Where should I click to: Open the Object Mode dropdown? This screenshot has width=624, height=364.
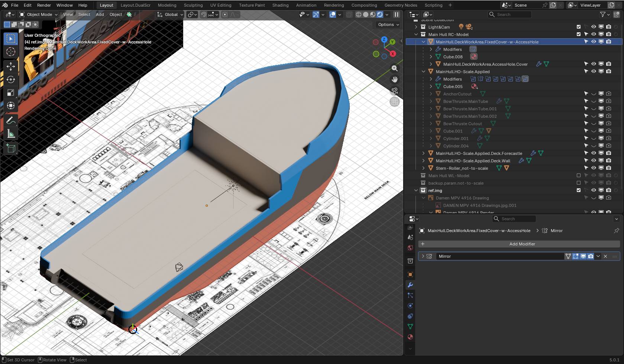(39, 14)
